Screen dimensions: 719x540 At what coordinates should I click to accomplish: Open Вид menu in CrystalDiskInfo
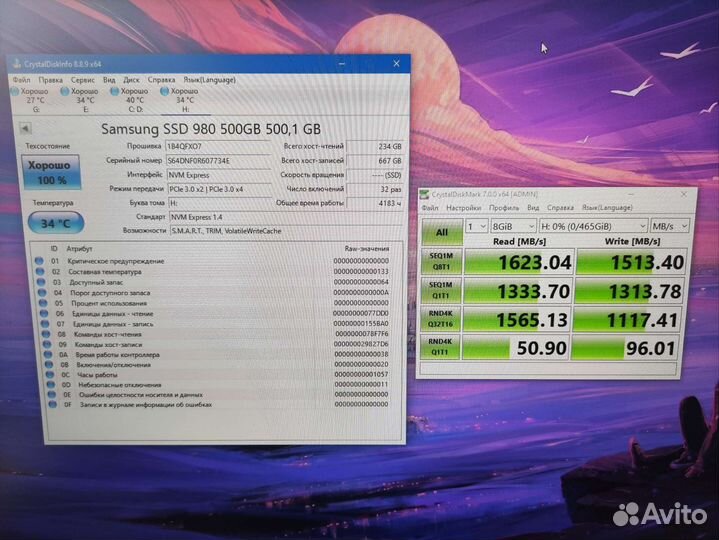point(109,80)
